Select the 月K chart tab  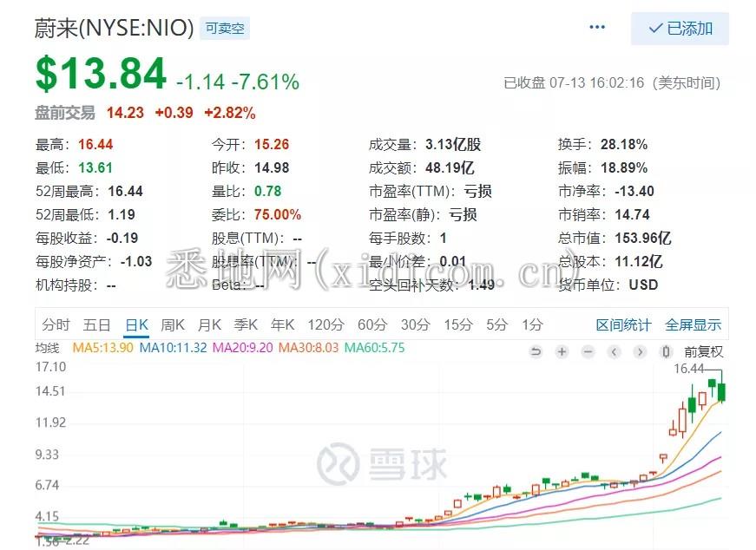(210, 325)
